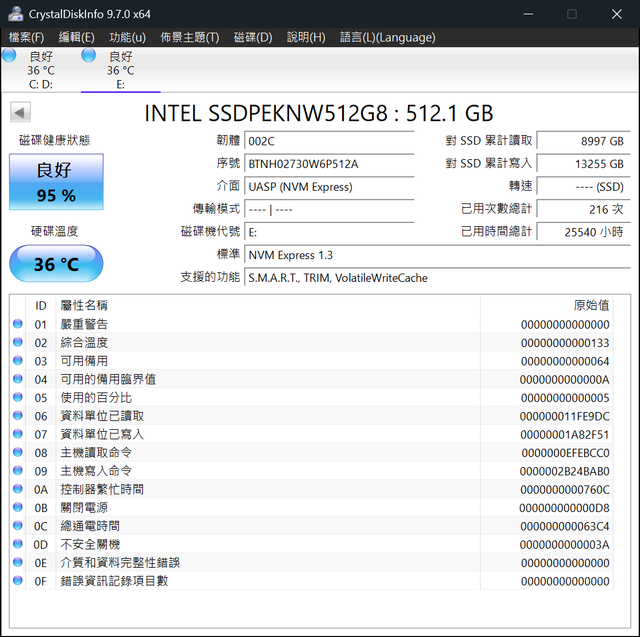640x637 pixels.
Task: Click raw value 00000000000D8
Action: (x=564, y=508)
